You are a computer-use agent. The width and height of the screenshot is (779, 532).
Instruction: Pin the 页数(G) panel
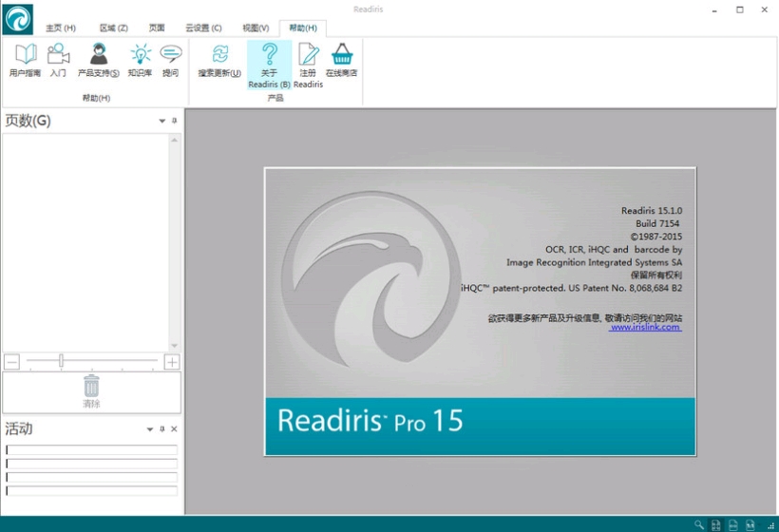175,121
